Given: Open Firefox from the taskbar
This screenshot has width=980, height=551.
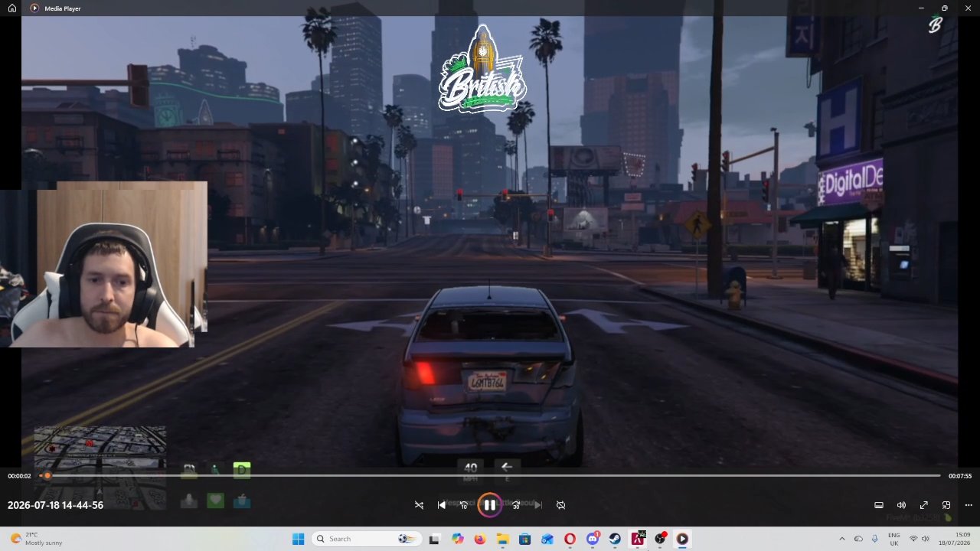Looking at the screenshot, I should click(480, 539).
